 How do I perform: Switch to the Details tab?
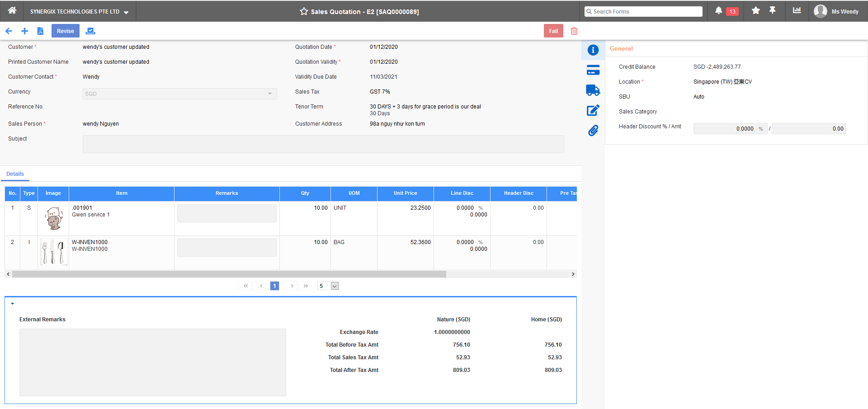[15, 174]
